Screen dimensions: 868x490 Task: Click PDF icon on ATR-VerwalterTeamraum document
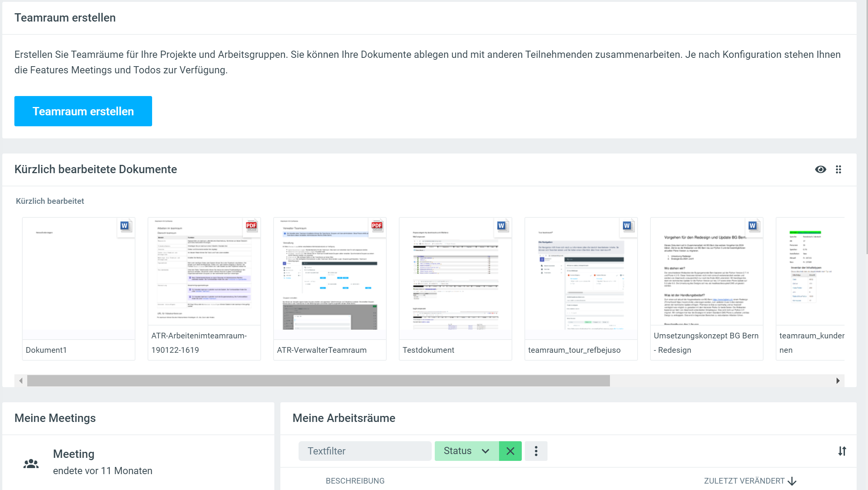(377, 226)
